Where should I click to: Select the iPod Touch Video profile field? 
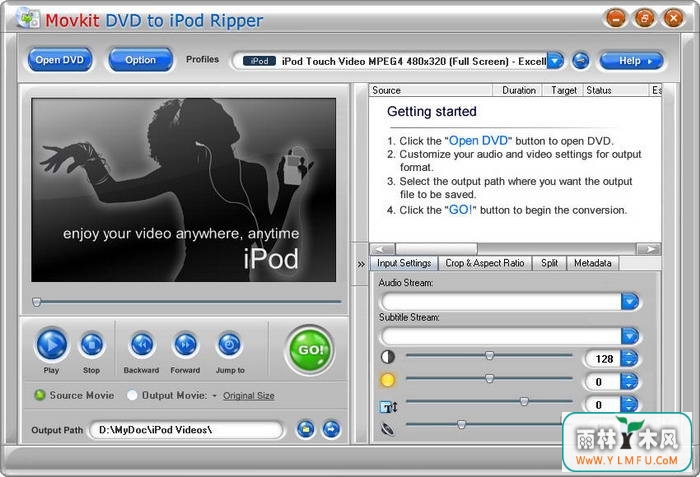click(x=395, y=61)
